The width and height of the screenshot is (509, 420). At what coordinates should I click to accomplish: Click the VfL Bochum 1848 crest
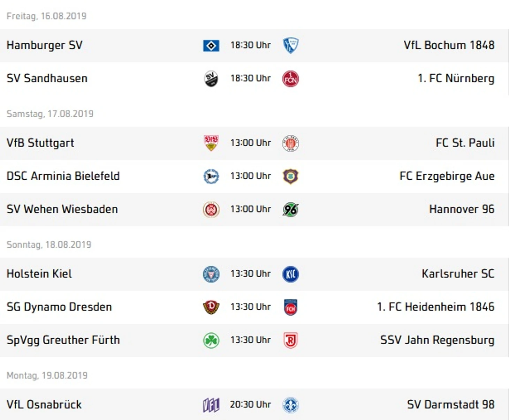(x=290, y=46)
